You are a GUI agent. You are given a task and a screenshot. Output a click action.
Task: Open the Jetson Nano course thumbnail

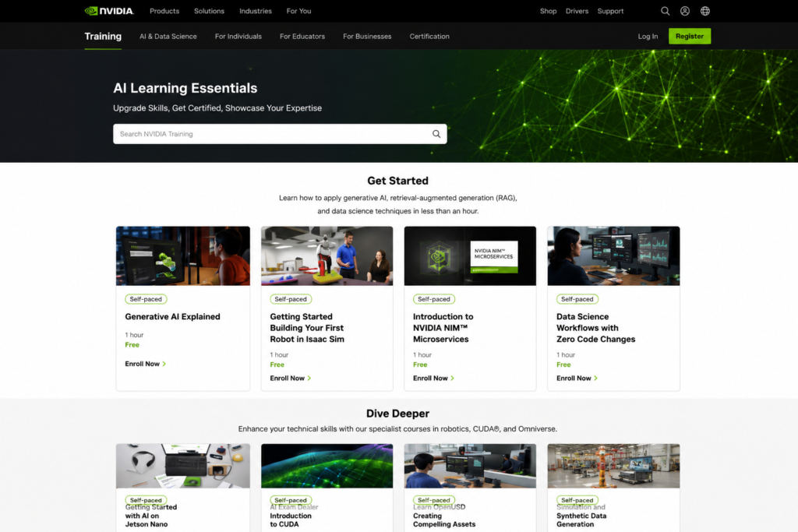coord(182,466)
